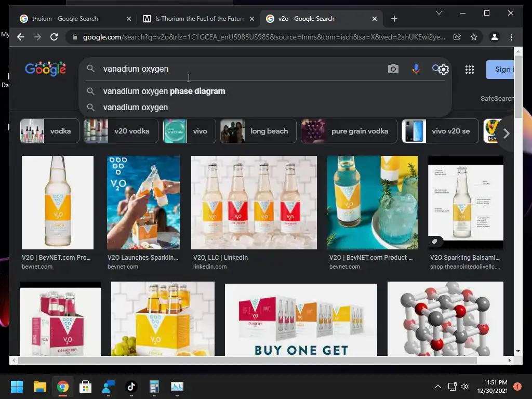Image resolution: width=532 pixels, height=399 pixels.
Task: Open Microsoft Store from taskbar
Action: [85, 387]
